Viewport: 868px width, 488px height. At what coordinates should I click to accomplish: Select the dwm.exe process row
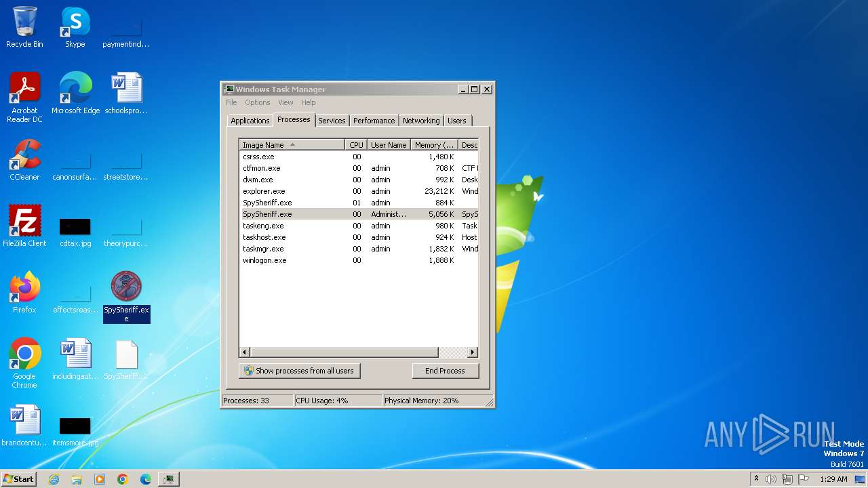click(359, 180)
